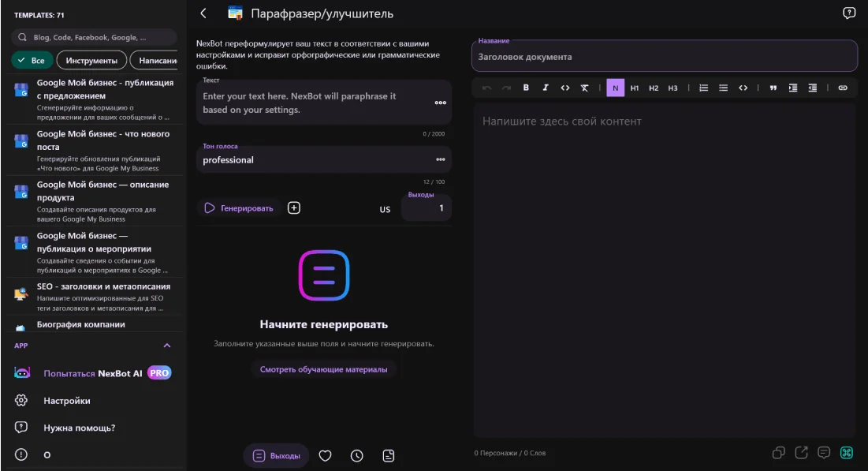Copy editor content with the copy icon
868x471 pixels.
[778, 453]
